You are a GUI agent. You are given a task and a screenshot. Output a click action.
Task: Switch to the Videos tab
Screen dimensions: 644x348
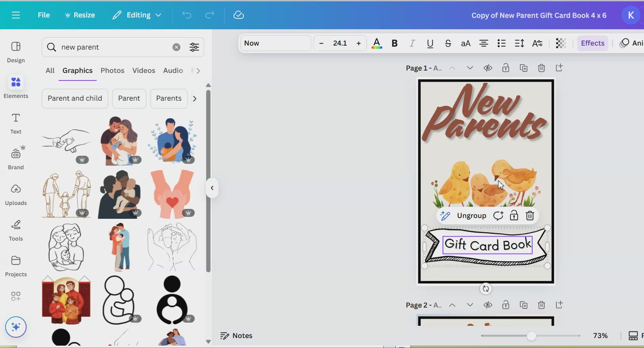[144, 71]
